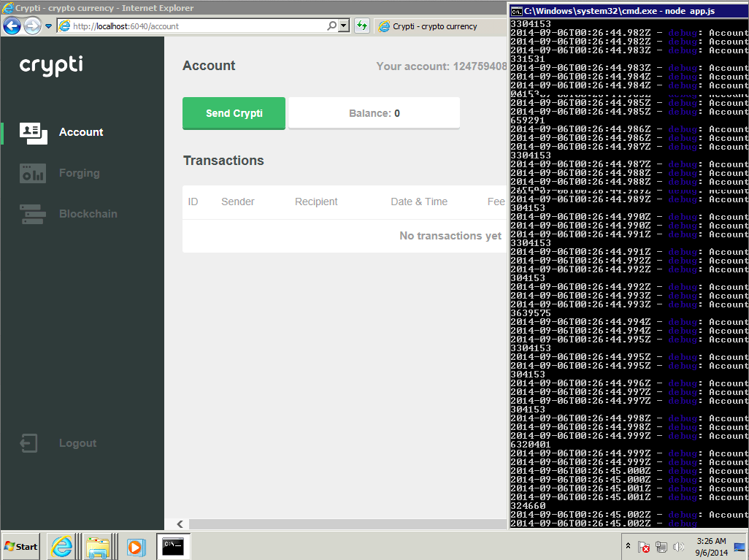Open the Windows Start button
This screenshot has width=749, height=560.
tap(21, 547)
